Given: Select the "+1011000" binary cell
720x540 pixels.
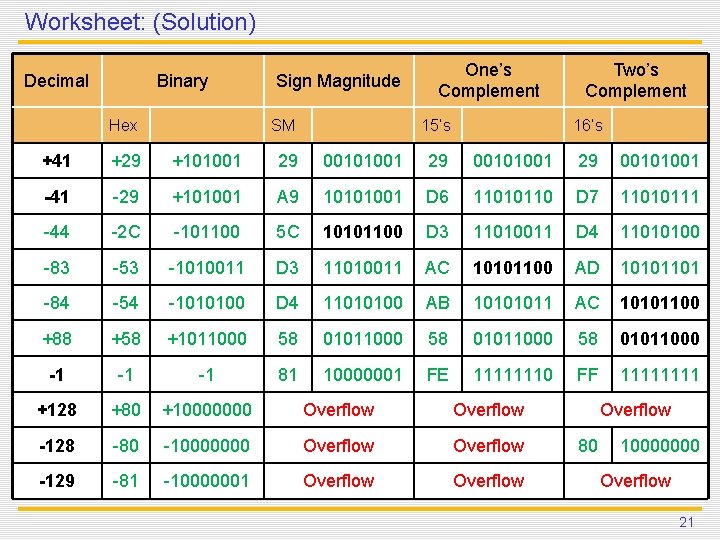Looking at the screenshot, I should pyautogui.click(x=207, y=338).
